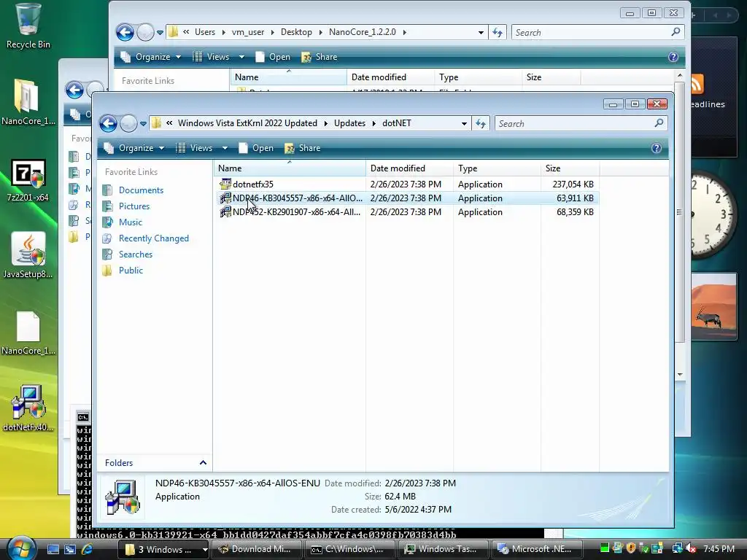Click the muted volume tray icon

pyautogui.click(x=691, y=549)
